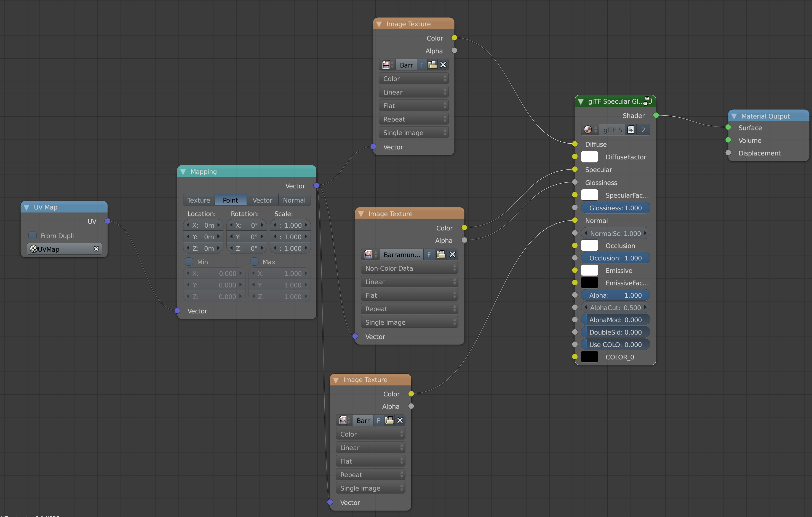Select Texture mapping type tab

tap(199, 200)
